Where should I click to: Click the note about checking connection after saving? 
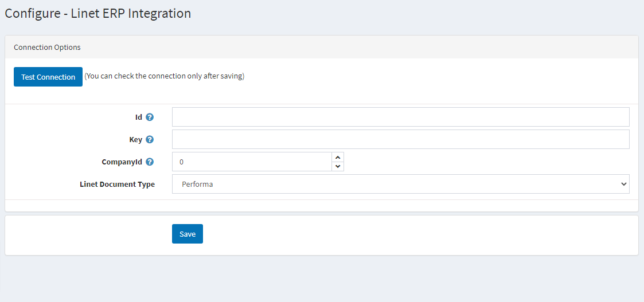point(164,76)
